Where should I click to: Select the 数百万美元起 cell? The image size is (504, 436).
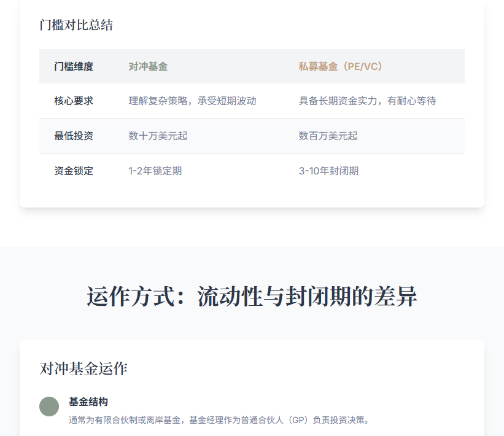[x=328, y=136]
